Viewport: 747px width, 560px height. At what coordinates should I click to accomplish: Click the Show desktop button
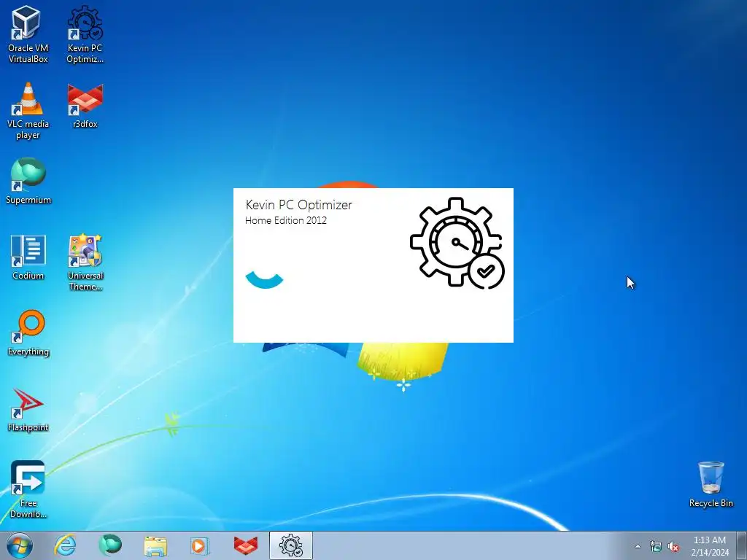point(743,545)
